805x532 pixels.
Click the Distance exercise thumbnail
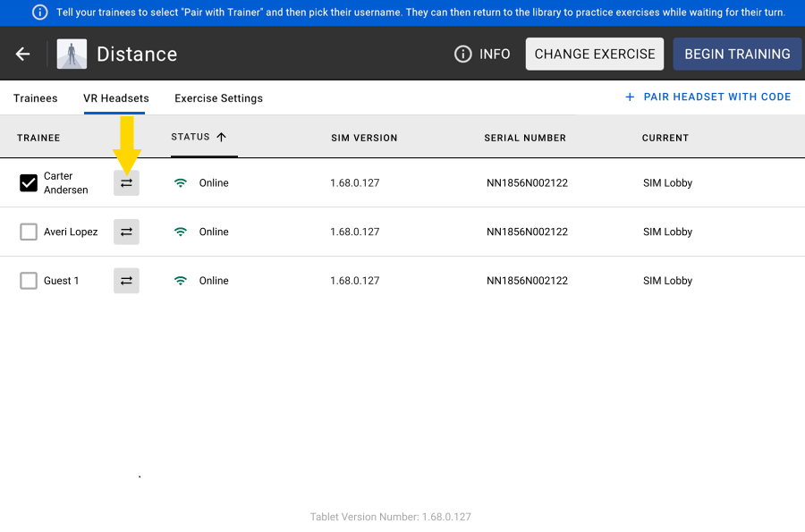(x=72, y=54)
